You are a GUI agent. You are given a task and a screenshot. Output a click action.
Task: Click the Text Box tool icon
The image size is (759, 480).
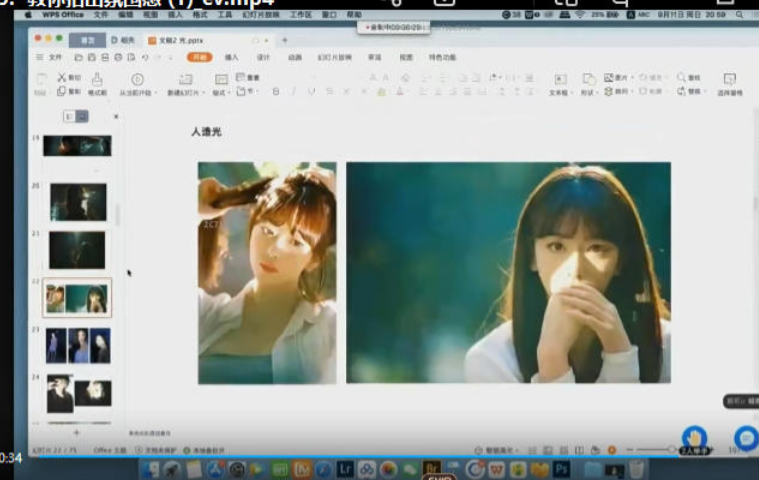(559, 80)
